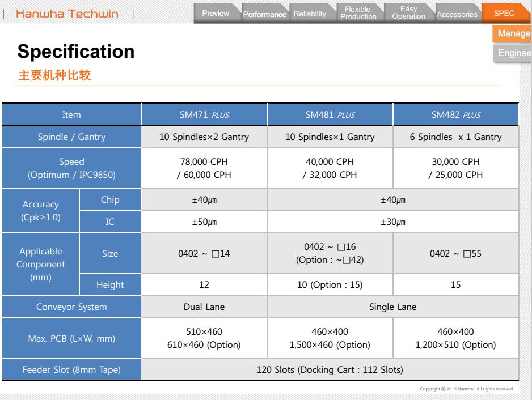
Task: Click the Feeder Slot (8mm Tape) label
Action: [x=71, y=369]
